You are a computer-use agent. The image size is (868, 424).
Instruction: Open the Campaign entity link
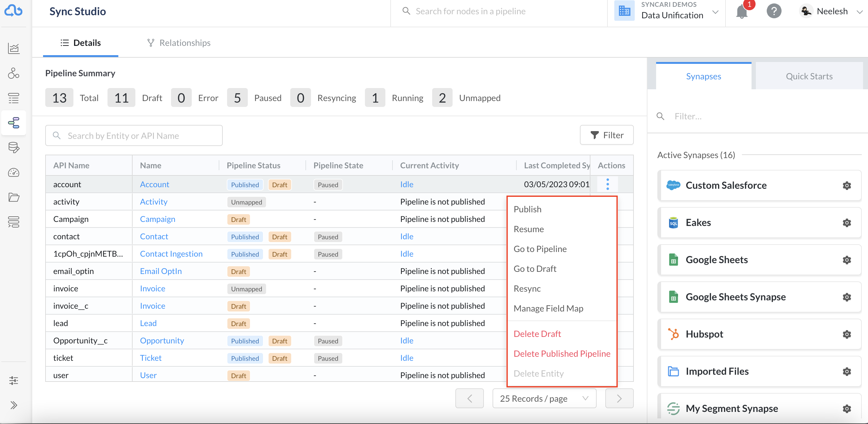pyautogui.click(x=157, y=219)
